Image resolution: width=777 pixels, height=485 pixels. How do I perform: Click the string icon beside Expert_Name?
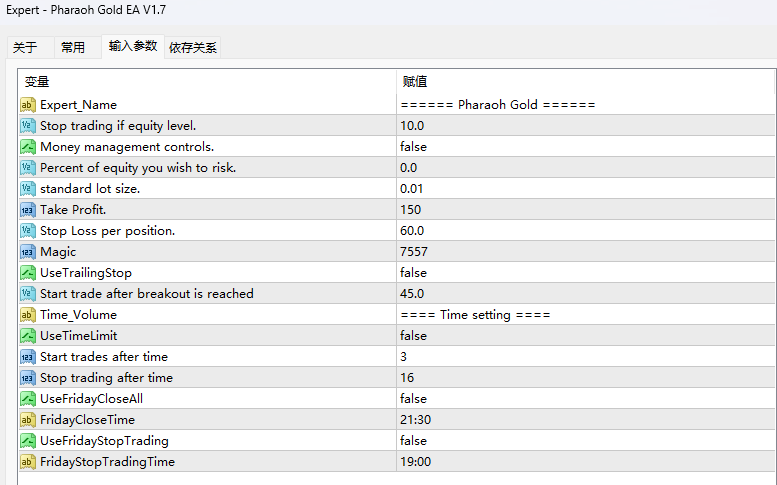pyautogui.click(x=28, y=105)
